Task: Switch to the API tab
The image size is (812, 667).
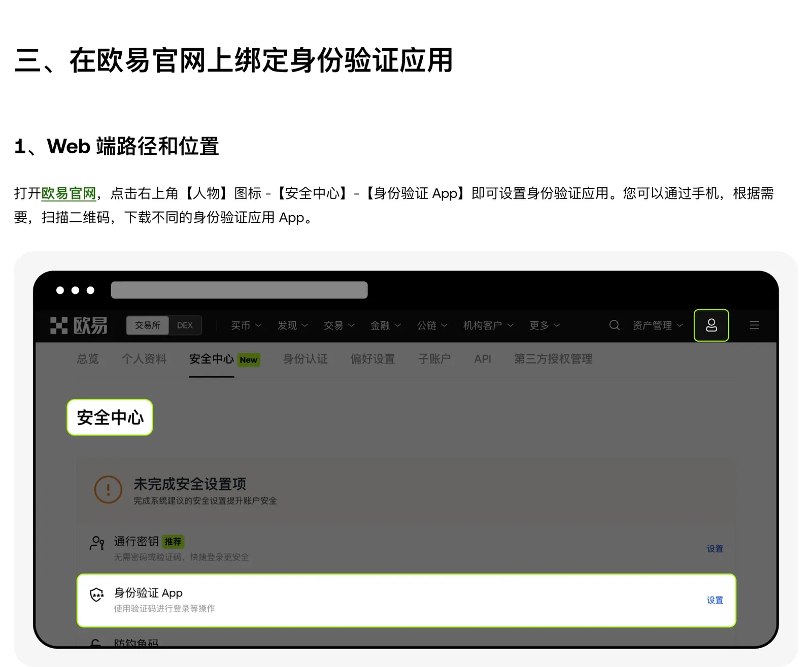Action: 483,359
